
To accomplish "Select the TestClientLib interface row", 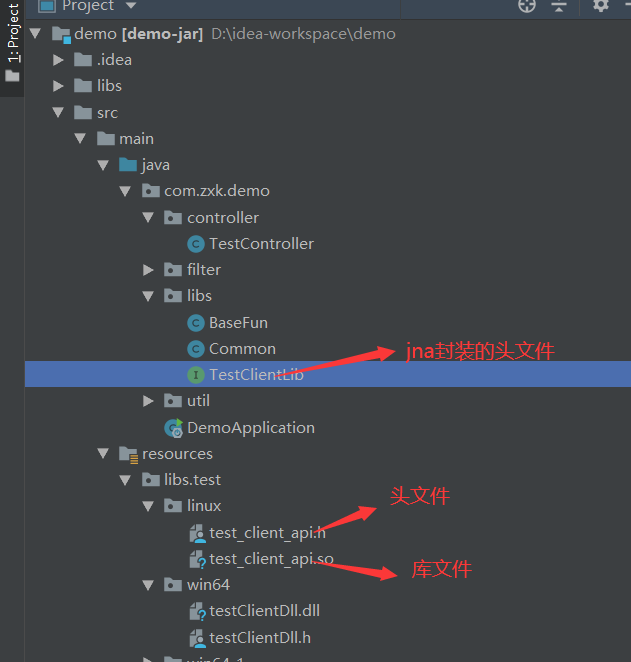I will point(328,374).
